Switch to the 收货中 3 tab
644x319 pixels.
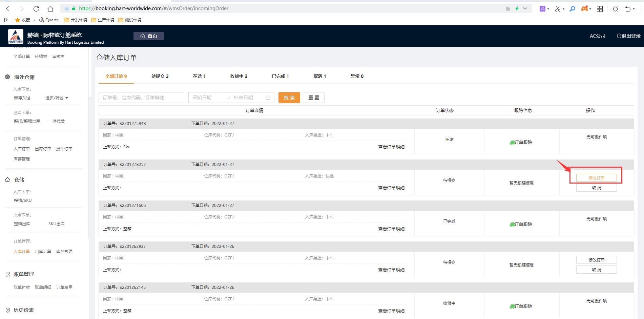(238, 76)
